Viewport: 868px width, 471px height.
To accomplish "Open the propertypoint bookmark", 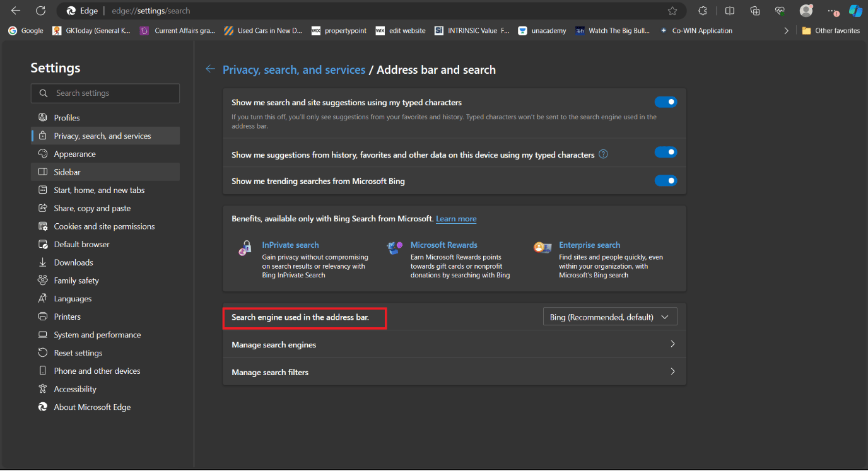I will (339, 30).
